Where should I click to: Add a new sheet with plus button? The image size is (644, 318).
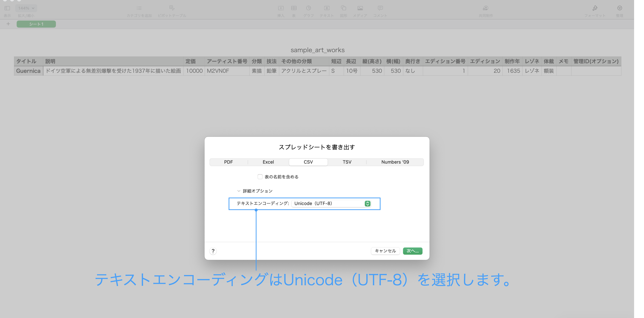click(8, 24)
